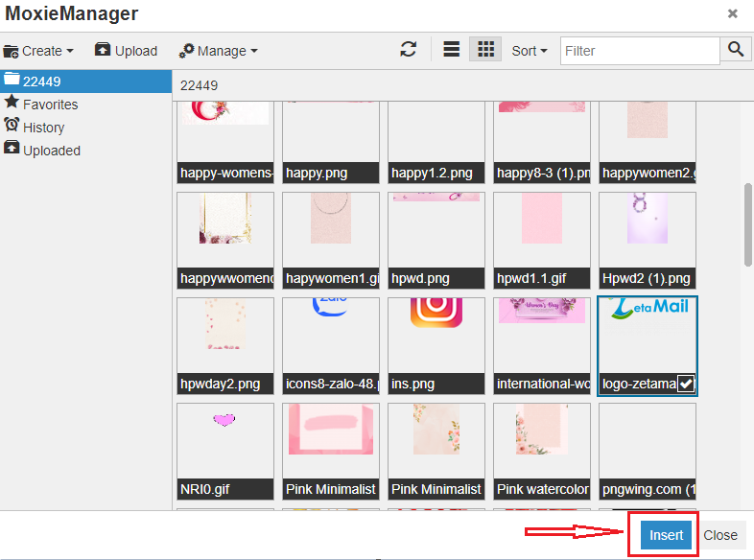
Task: Click the Close button
Action: 720,534
